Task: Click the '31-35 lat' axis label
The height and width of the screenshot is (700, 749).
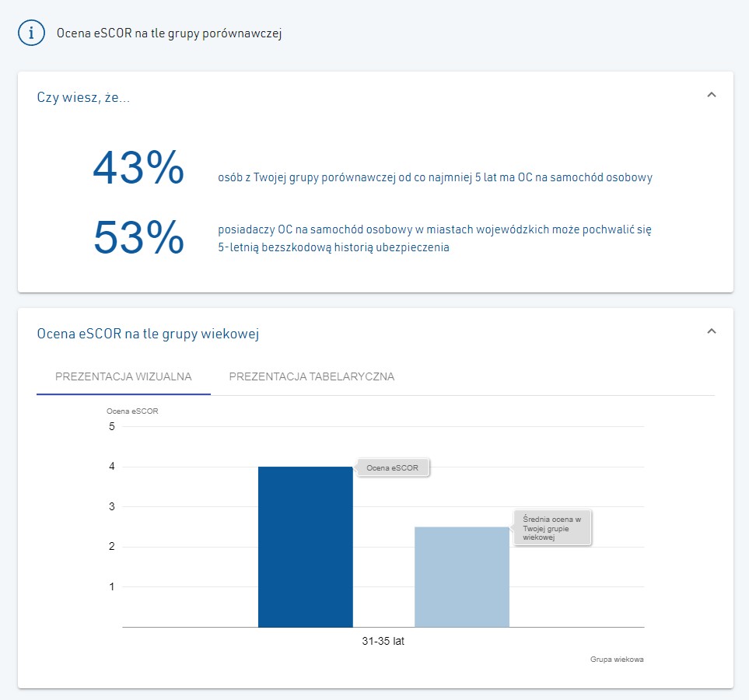Action: pyautogui.click(x=383, y=641)
